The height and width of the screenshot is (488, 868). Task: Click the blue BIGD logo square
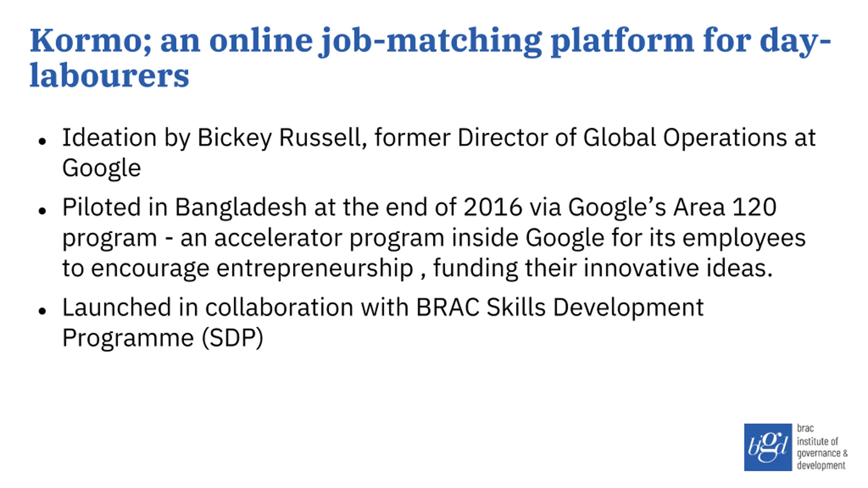pyautogui.click(x=768, y=447)
